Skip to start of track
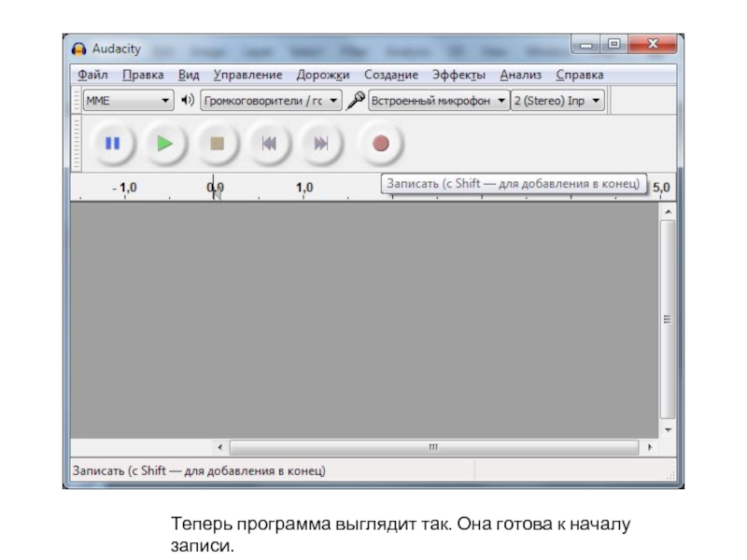The image size is (747, 560). click(269, 144)
